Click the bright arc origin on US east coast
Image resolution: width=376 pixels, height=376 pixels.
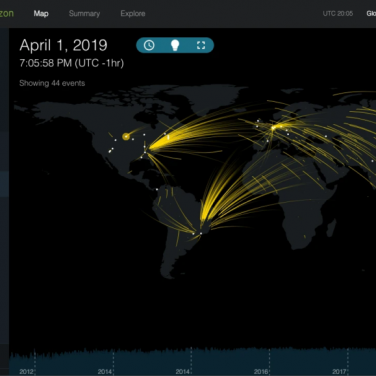[149, 148]
